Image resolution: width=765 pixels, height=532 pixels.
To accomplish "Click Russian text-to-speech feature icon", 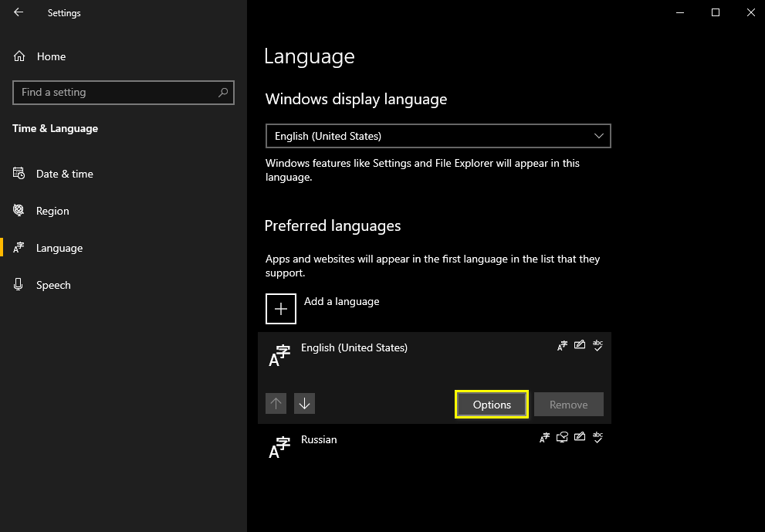I will point(562,438).
